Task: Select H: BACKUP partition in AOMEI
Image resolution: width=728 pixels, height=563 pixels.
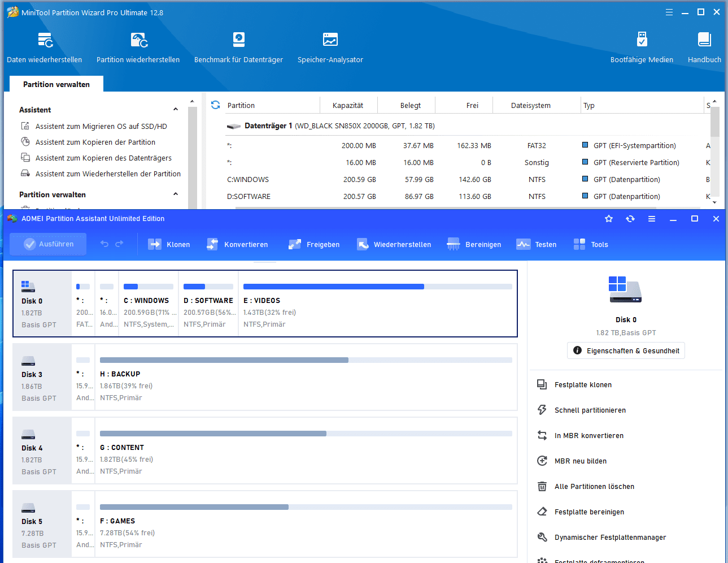Action: pyautogui.click(x=306, y=377)
